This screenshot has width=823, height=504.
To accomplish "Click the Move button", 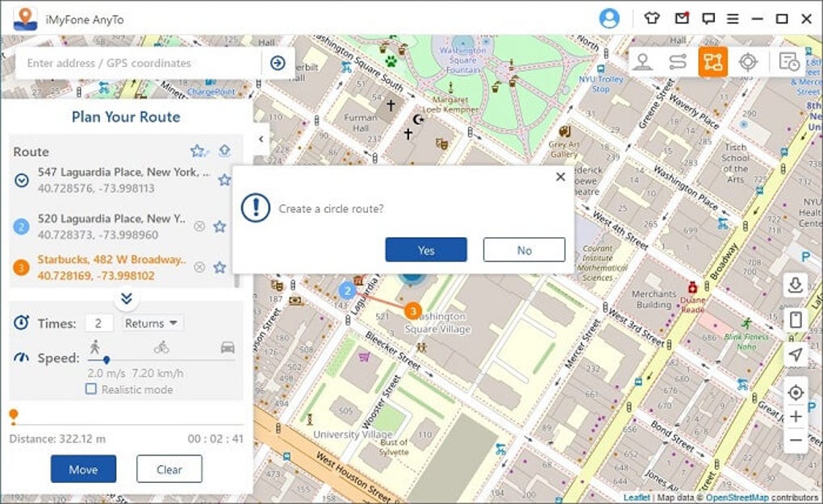I will (x=83, y=469).
